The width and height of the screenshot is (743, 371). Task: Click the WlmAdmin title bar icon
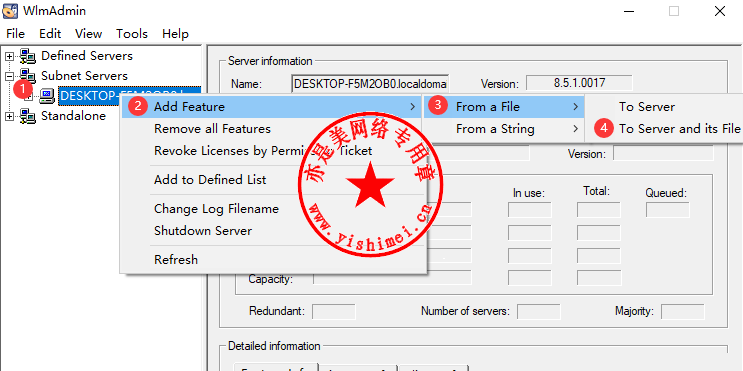10,11
